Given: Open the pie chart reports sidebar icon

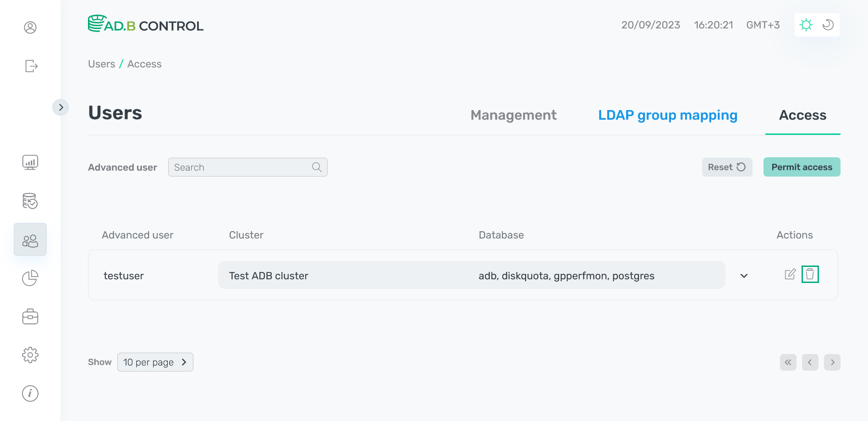Looking at the screenshot, I should [x=30, y=278].
